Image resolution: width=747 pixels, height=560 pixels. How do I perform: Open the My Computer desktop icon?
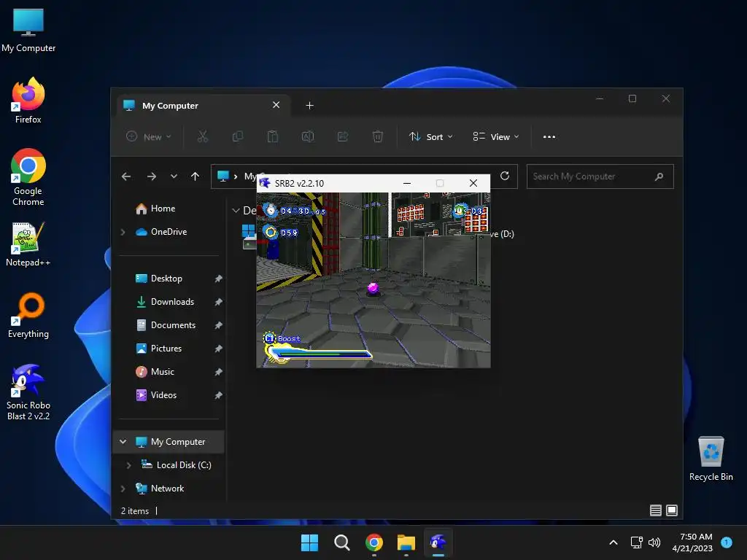(28, 30)
